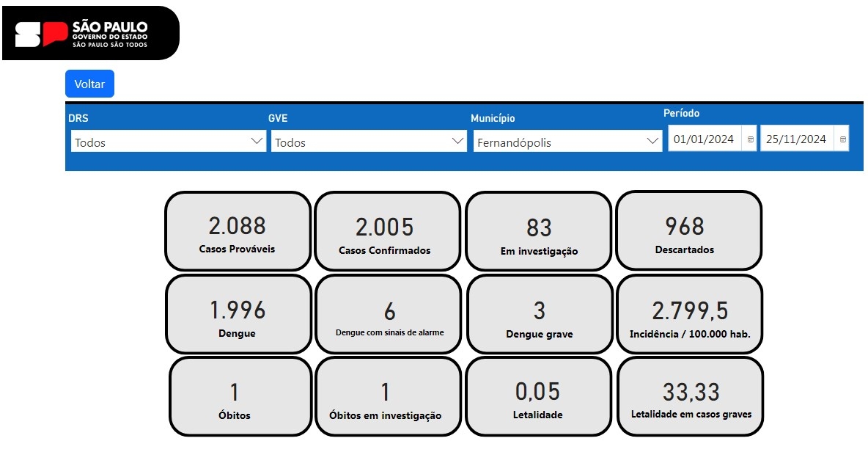Expand the Município dropdown showing Fernandópolis

pos(567,142)
